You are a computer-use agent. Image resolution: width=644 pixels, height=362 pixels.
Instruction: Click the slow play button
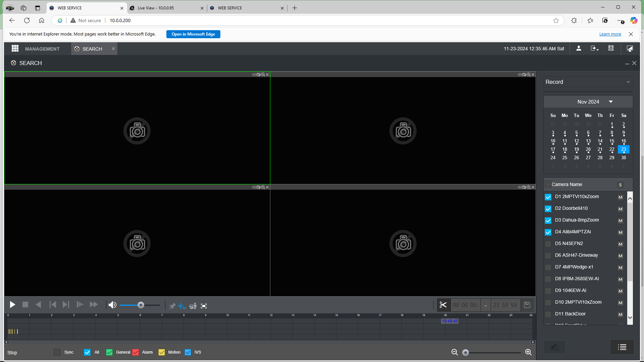[x=80, y=305]
